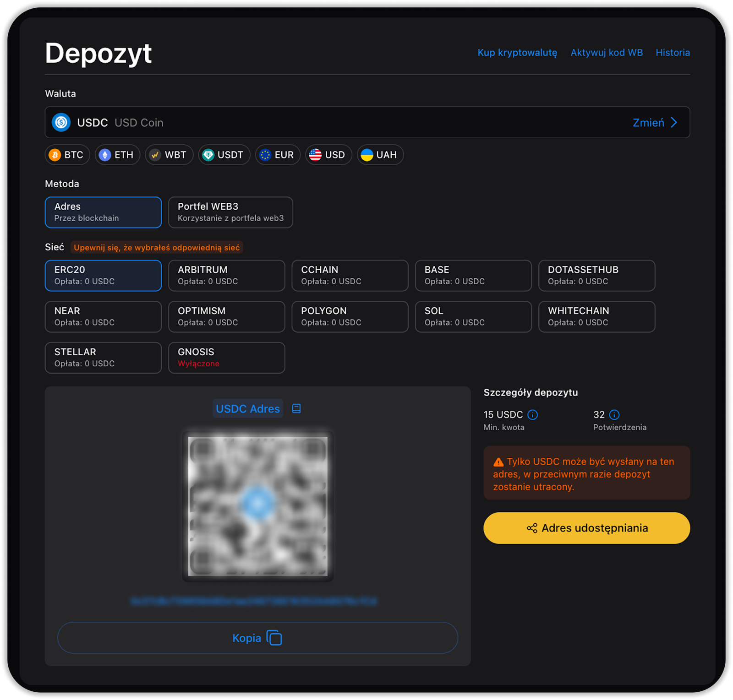Screen dimensions: 733x700
Task: Click the blurred QR code image
Action: coord(257,506)
